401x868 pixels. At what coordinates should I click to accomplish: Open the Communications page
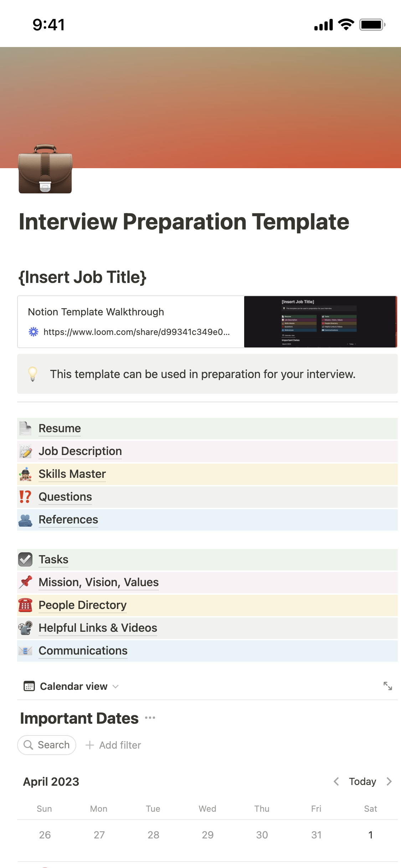coord(83,651)
